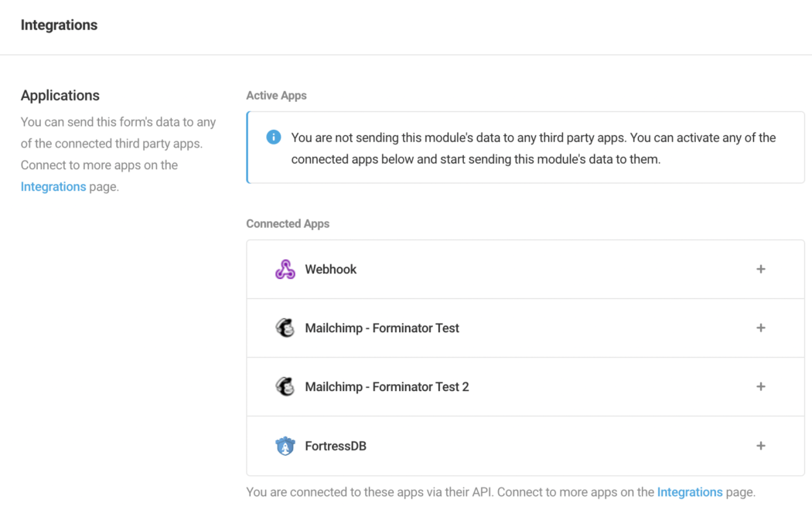Viewport: 812px width, 513px height.
Task: Click the blue info icon in the notice
Action: [273, 138]
